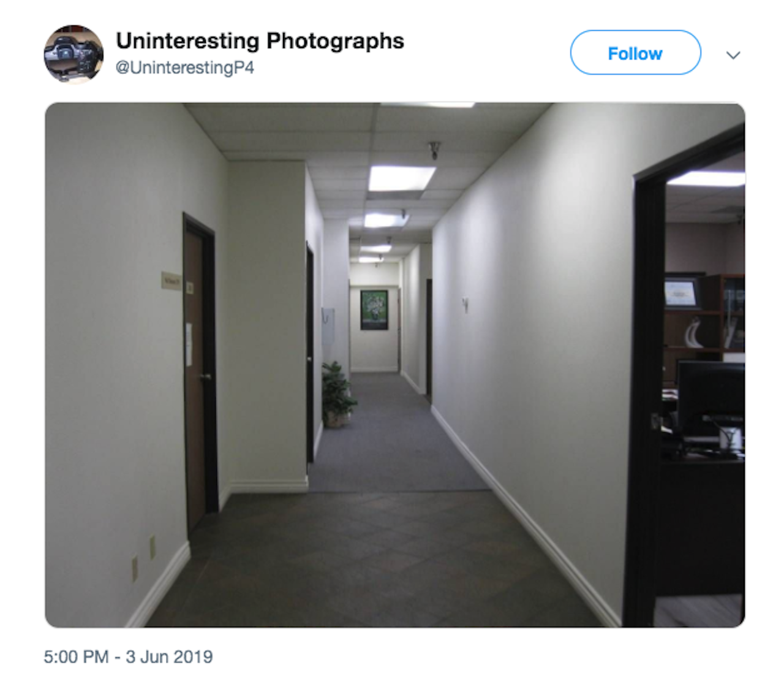Click the ceiling sprinkler fixture in the photo
784x673 pixels.
click(x=435, y=150)
